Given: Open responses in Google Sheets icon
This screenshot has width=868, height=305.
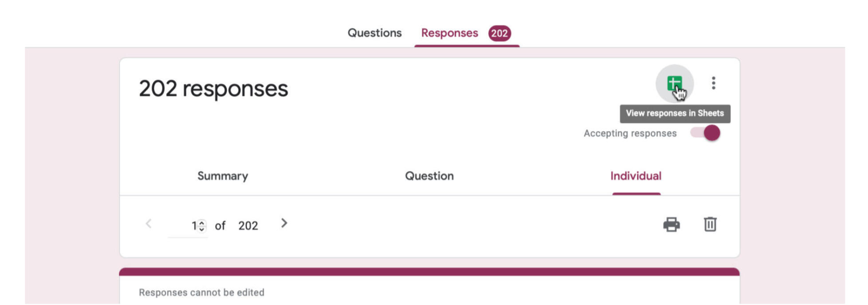Looking at the screenshot, I should click(674, 83).
